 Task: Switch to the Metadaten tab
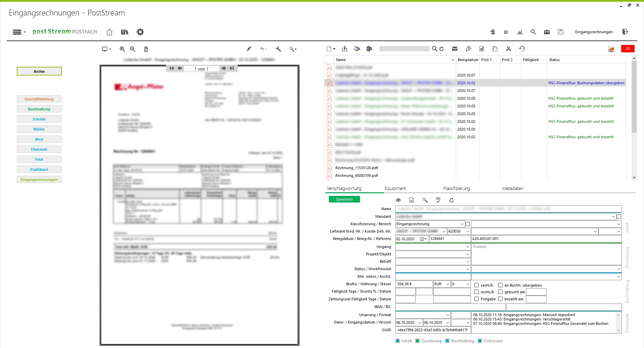point(513,188)
